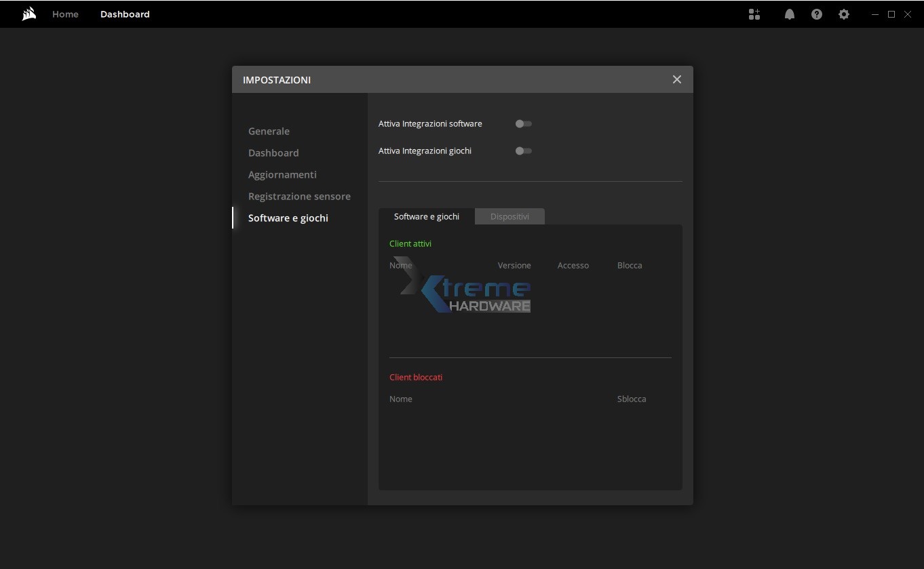
Task: Select Software e giochi sidebar item
Action: 288,218
